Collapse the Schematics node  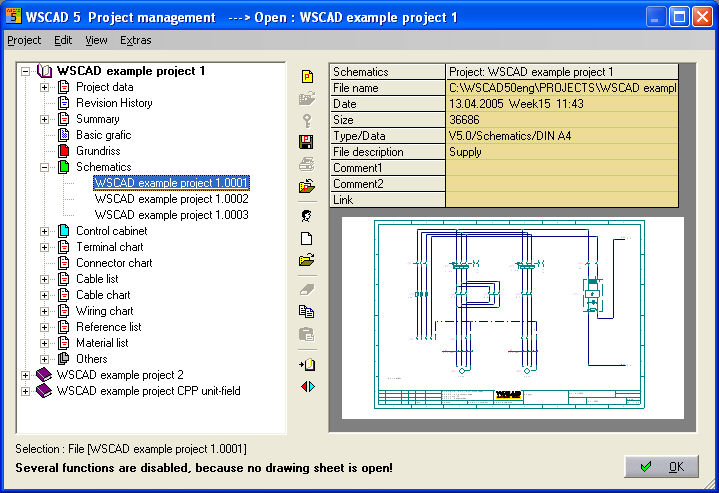[x=44, y=167]
